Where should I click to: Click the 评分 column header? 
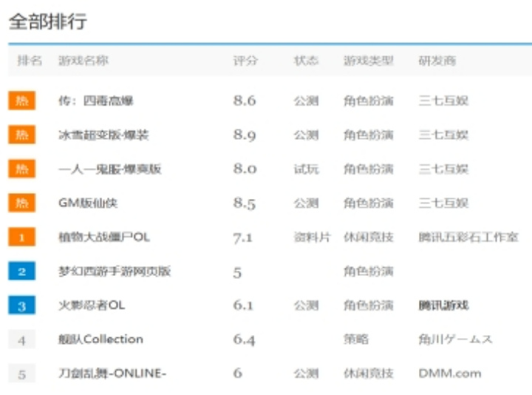245,61
